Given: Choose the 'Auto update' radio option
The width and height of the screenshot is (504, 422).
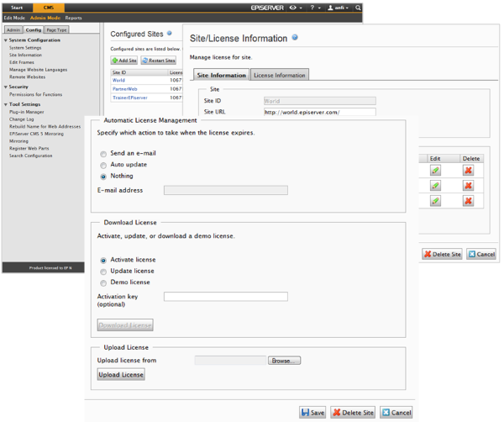Looking at the screenshot, I should coord(103,165).
